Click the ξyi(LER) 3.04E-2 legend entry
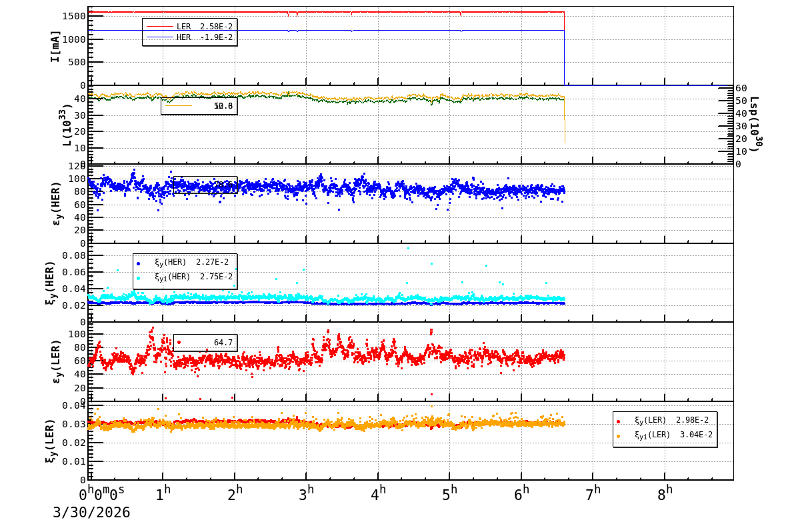The height and width of the screenshot is (532, 800). coord(665,435)
